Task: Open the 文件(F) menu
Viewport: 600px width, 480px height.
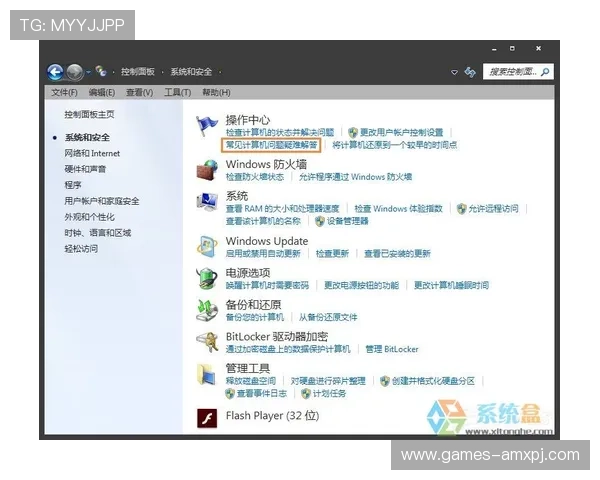Action: pos(64,92)
